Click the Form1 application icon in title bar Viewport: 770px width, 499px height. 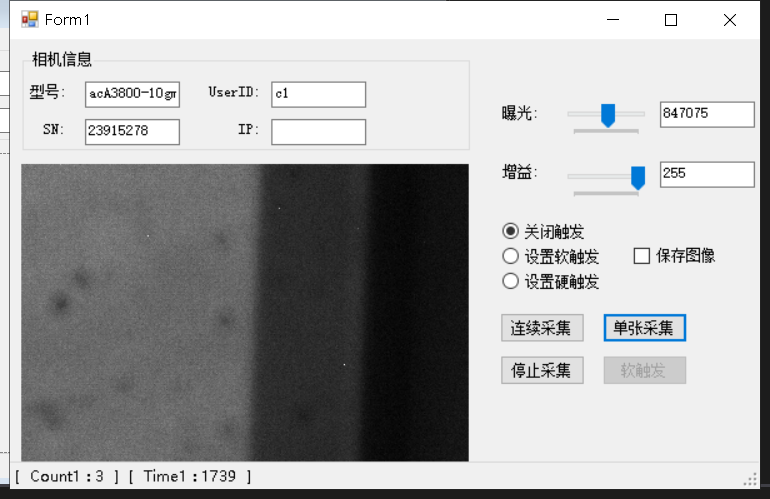pos(29,19)
